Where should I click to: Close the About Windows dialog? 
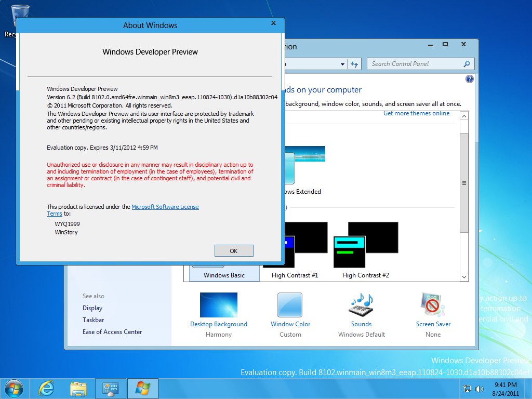point(273,23)
